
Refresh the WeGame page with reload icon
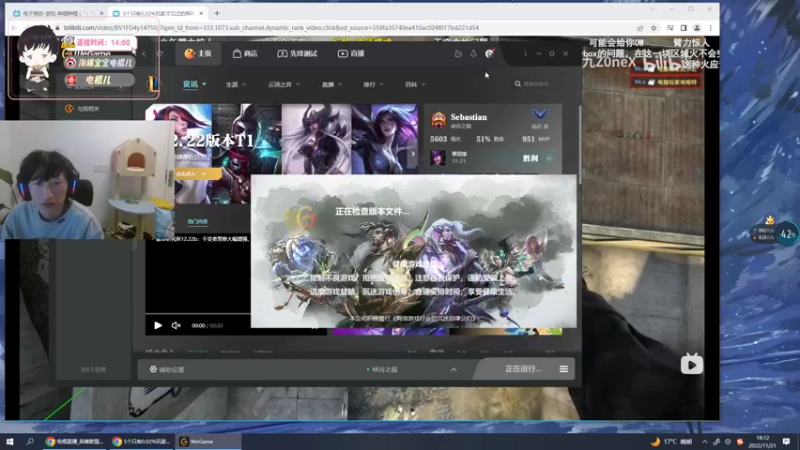(x=160, y=54)
